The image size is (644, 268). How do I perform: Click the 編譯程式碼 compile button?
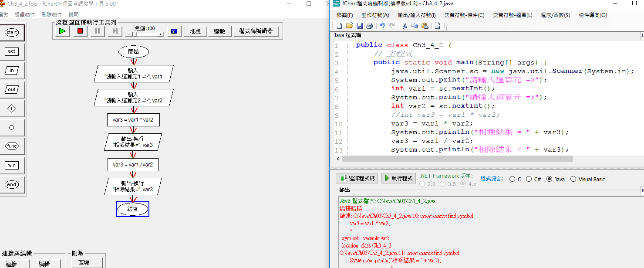[x=357, y=178]
